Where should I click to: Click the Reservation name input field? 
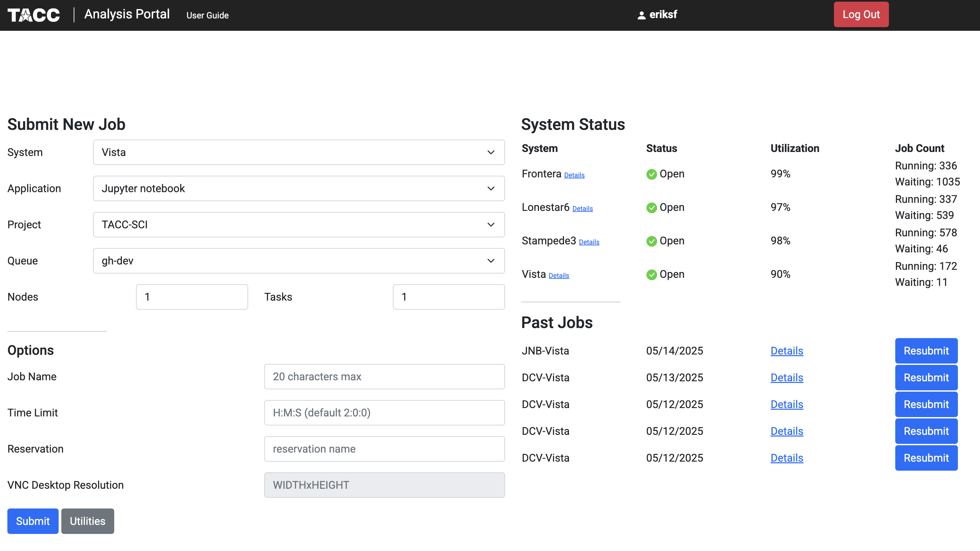click(384, 449)
